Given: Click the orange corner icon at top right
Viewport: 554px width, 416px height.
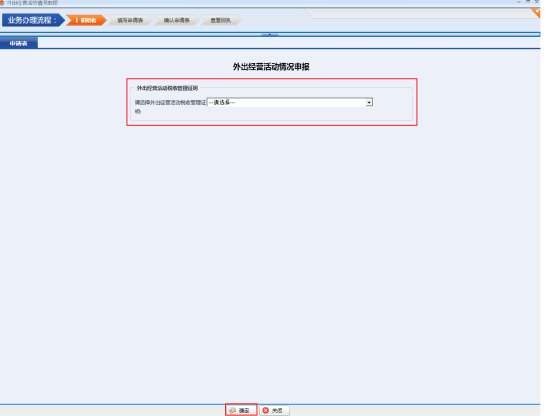Looking at the screenshot, I should pyautogui.click(x=536, y=13).
